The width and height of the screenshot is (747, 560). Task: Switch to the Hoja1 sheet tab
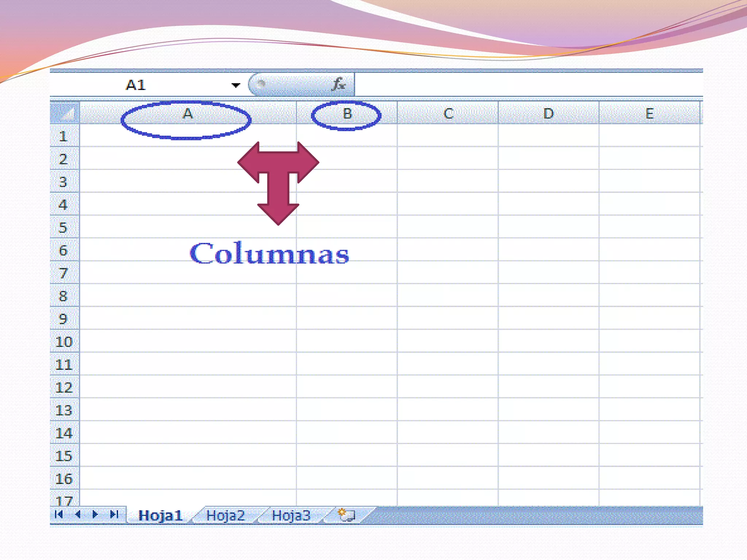(x=160, y=515)
